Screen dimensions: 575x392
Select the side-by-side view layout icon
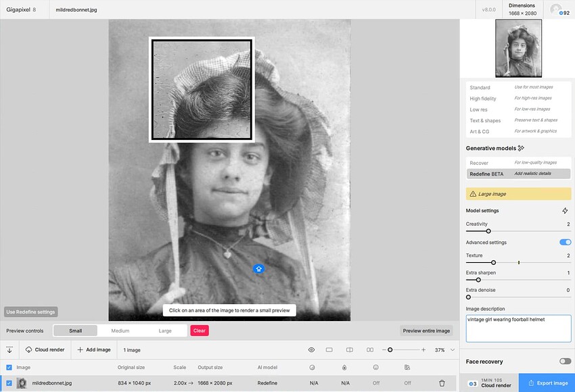coord(370,350)
